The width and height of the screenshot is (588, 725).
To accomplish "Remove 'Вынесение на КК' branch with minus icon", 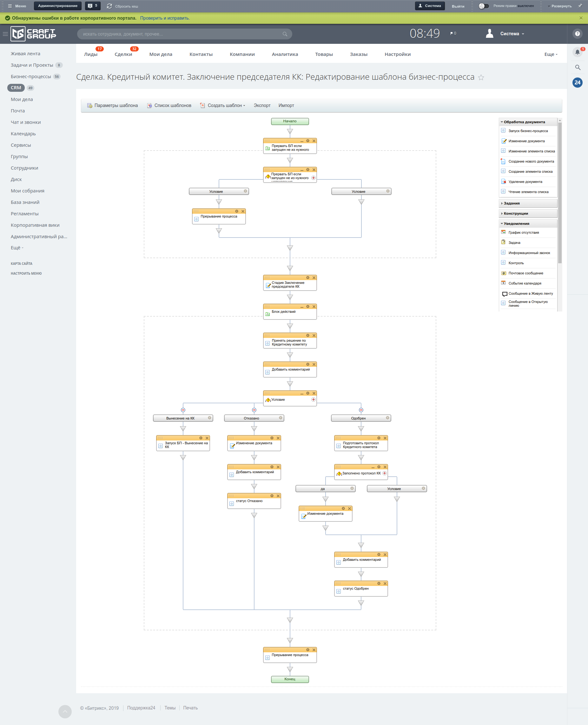I will point(183,410).
